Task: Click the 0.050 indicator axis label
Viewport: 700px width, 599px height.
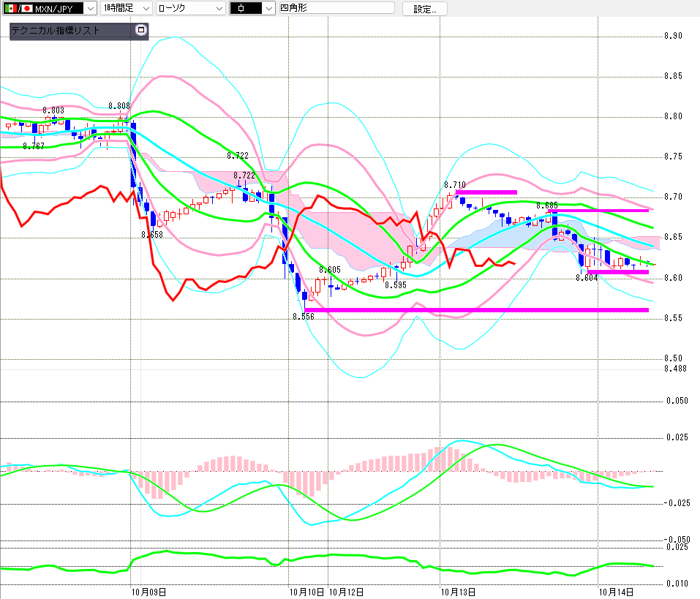Action: pyautogui.click(x=677, y=401)
